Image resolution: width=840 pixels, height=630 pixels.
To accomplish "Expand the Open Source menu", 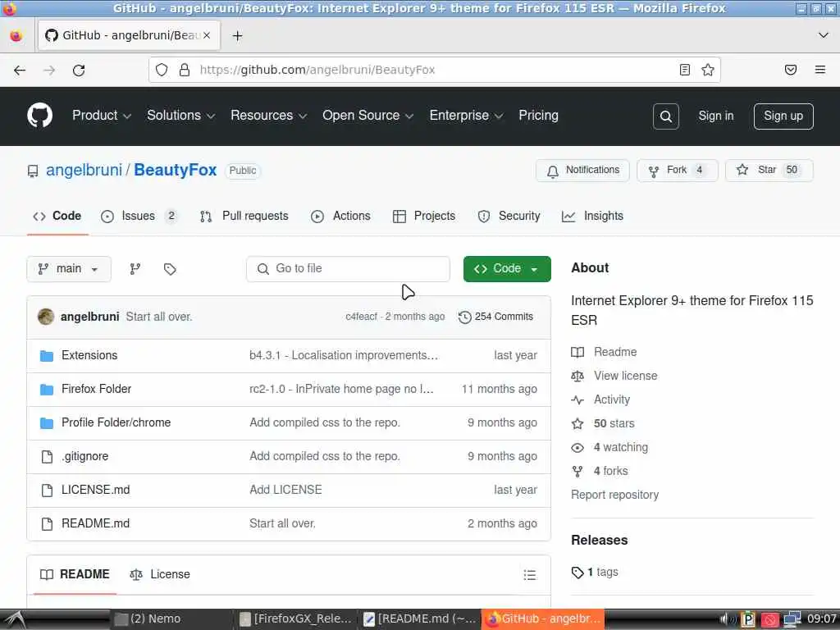I will tap(367, 116).
